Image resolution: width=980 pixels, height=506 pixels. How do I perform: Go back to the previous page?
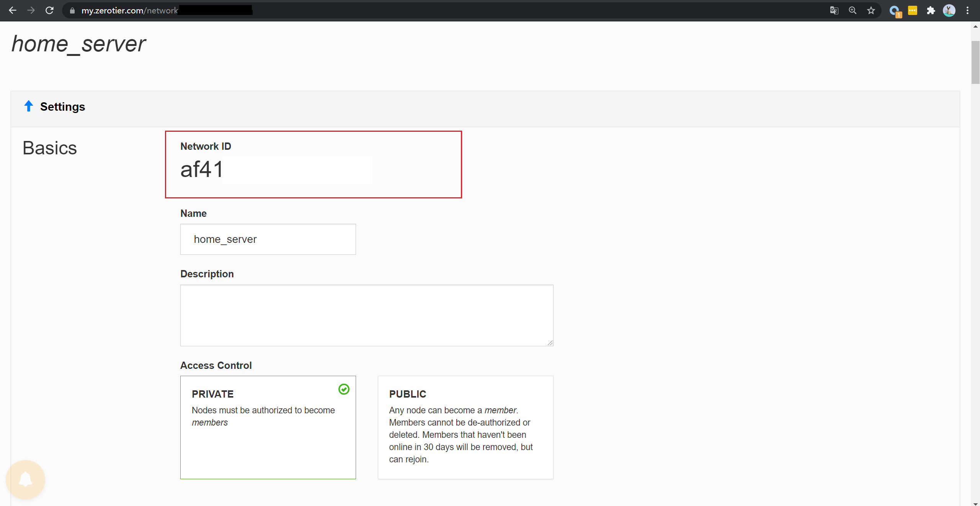tap(13, 10)
